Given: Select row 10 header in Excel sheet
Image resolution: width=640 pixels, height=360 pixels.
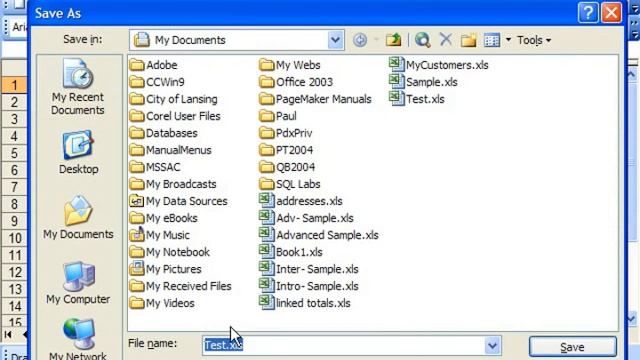Looking at the screenshot, I should pyautogui.click(x=14, y=238).
